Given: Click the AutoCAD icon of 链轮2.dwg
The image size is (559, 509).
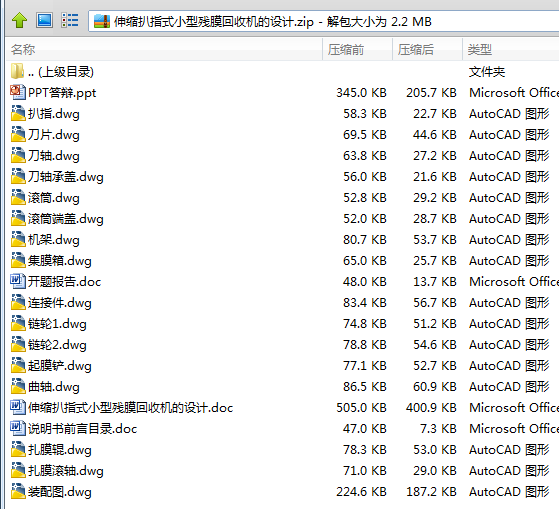Looking at the screenshot, I should (18, 344).
